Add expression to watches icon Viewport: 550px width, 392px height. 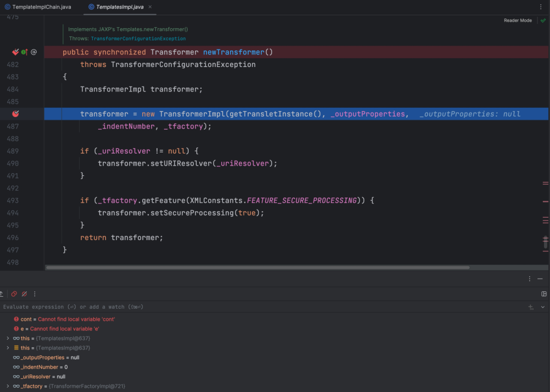[x=531, y=307]
